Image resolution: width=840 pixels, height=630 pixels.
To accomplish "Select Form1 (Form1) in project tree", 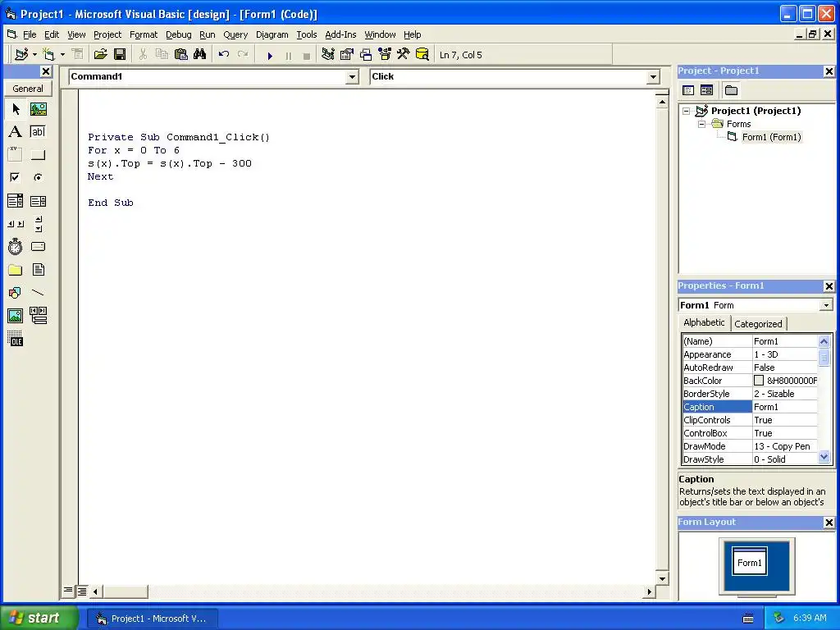I will click(x=771, y=137).
